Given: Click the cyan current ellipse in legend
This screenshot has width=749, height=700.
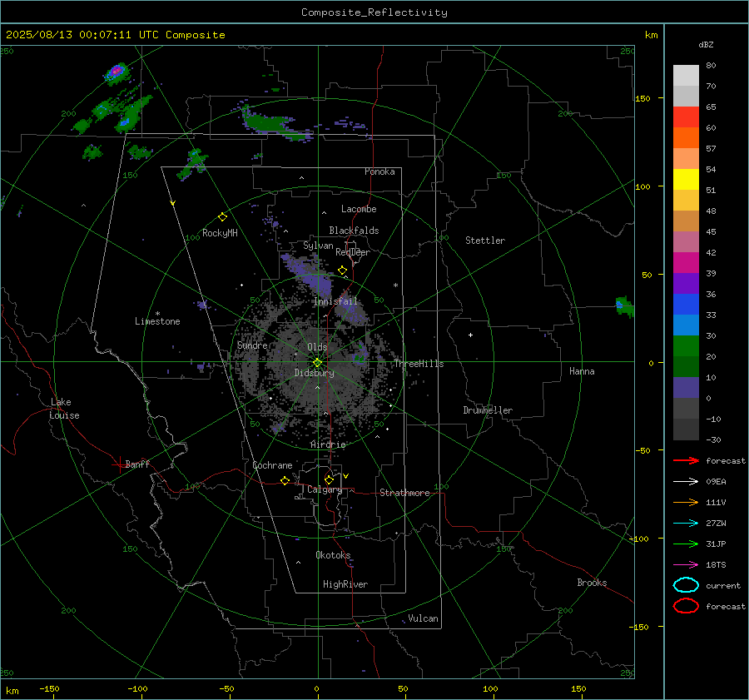Looking at the screenshot, I should [x=686, y=585].
